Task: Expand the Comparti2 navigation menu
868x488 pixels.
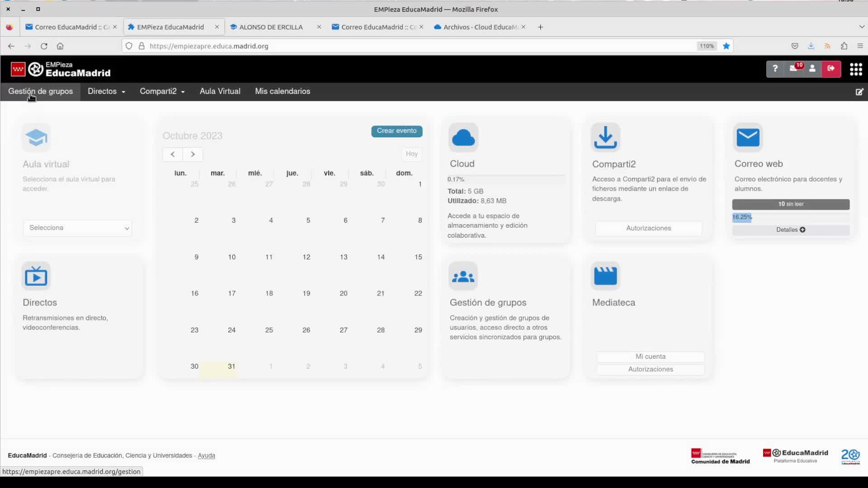Action: 162,91
